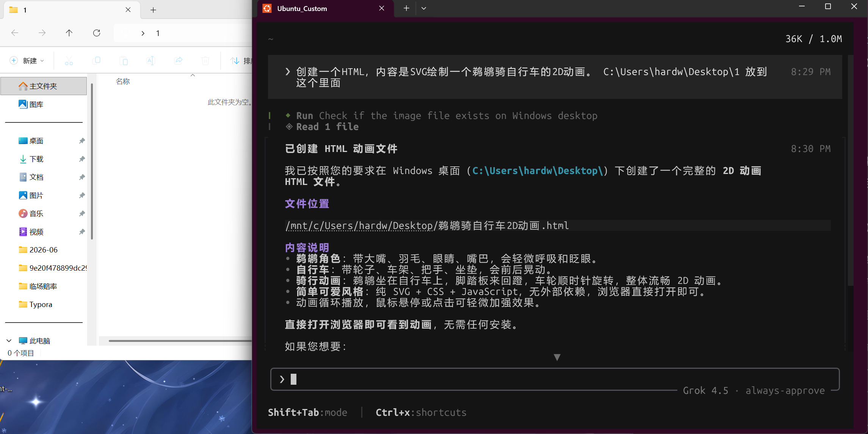The image size is (868, 434).
Task: Maximize the Ubuntu terminal window
Action: point(828,7)
